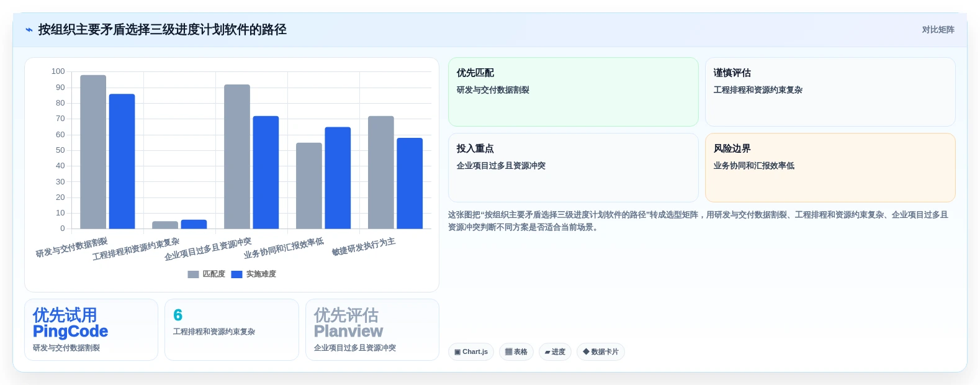980x385 pixels.
Task: Toggle the 实施难度 legend entry
Action: point(253,274)
